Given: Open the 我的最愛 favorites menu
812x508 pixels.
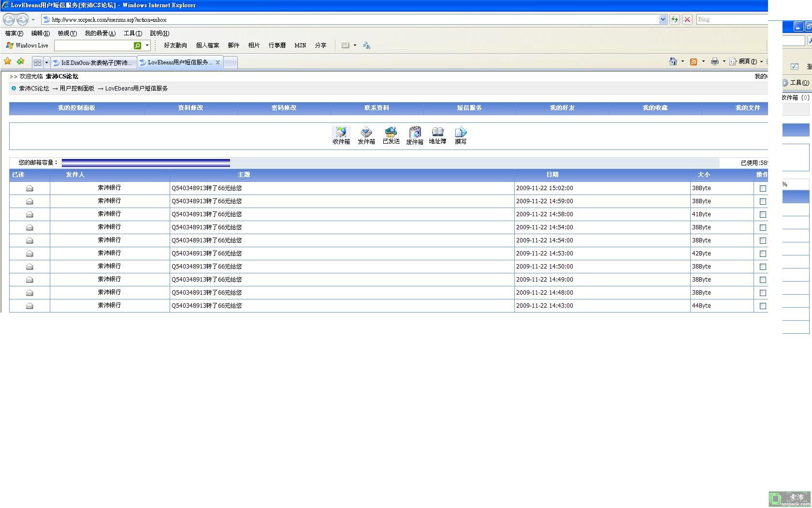Looking at the screenshot, I should pos(100,33).
